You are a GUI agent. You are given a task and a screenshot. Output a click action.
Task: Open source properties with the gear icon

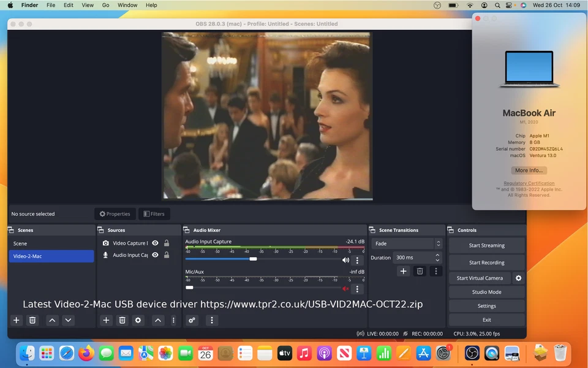coord(138,320)
